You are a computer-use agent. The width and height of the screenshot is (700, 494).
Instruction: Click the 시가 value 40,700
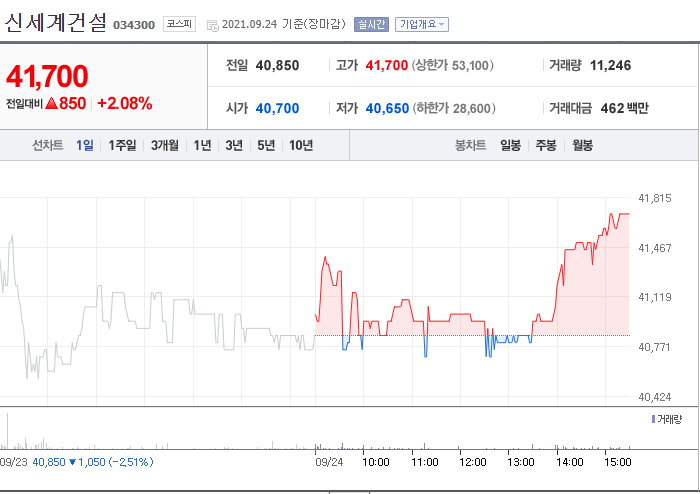click(277, 108)
